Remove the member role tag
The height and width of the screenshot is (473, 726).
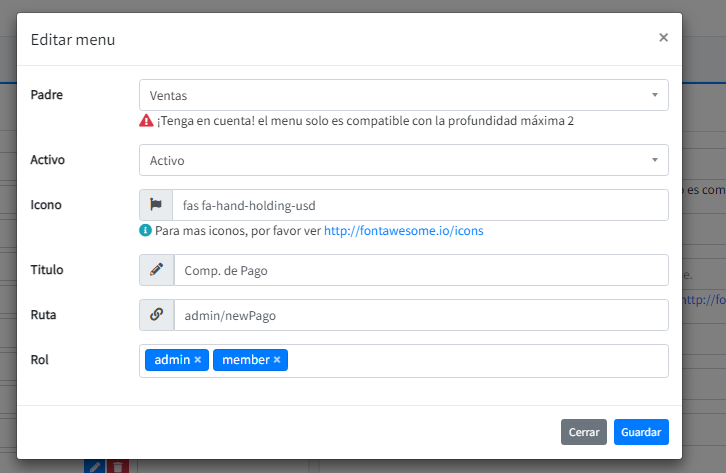tap(277, 360)
